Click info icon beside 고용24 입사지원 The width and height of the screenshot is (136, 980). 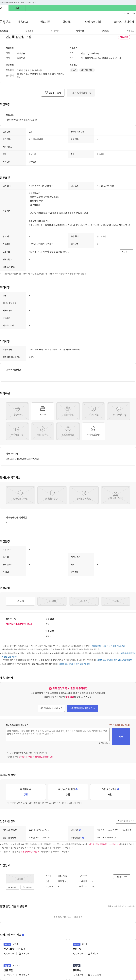[x=118, y=789]
